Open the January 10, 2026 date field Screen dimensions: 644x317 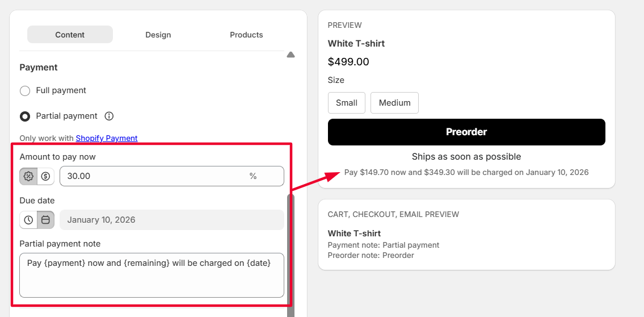point(171,220)
